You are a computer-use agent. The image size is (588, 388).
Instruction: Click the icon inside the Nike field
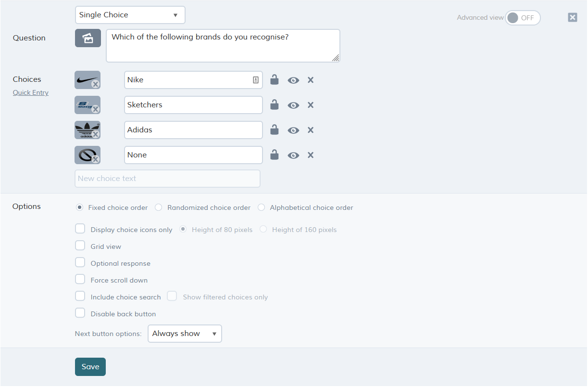[x=256, y=80]
